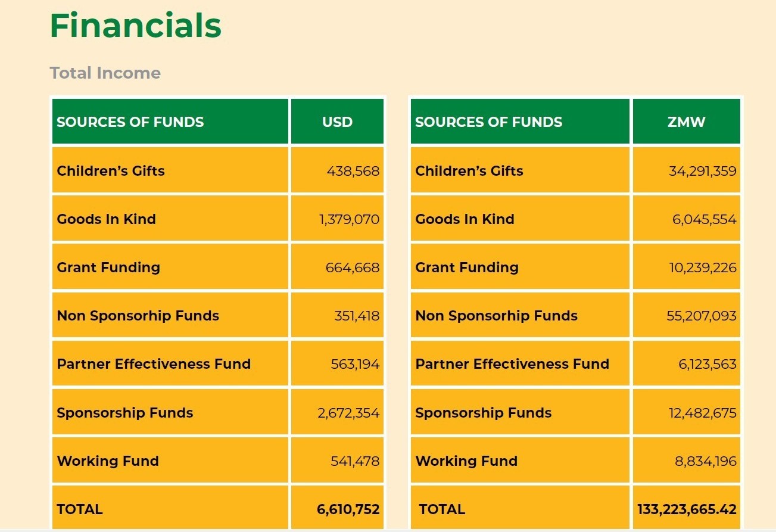The image size is (776, 532).
Task: Select Working Fund value 541,478
Action: [355, 461]
